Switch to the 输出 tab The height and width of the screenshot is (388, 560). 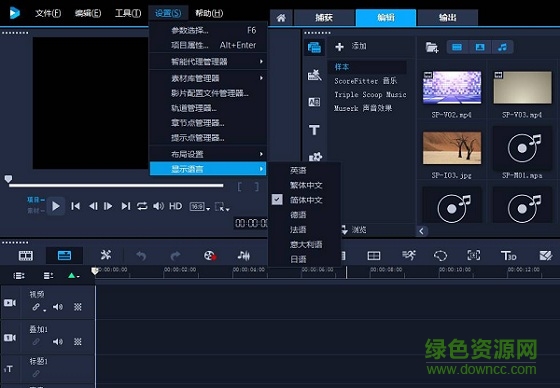point(448,18)
